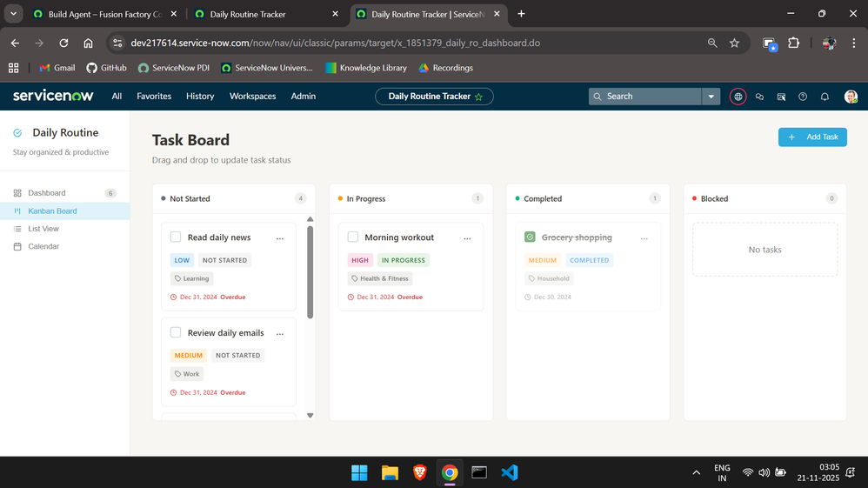
Task: Open the user profile avatar menu
Action: [851, 97]
